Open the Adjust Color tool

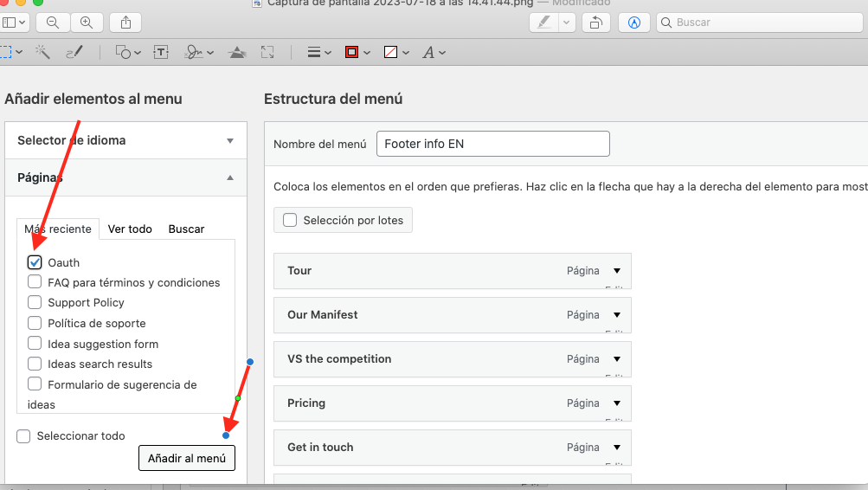[236, 53]
